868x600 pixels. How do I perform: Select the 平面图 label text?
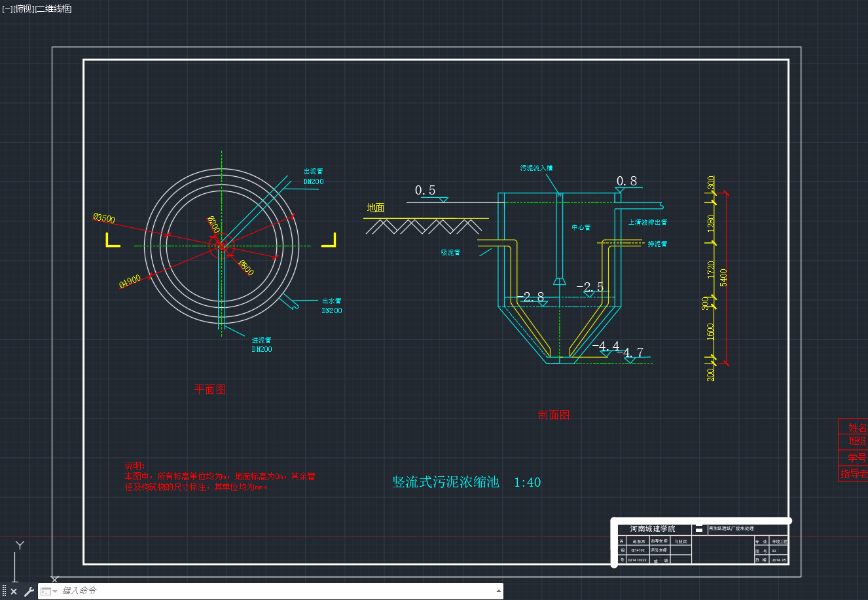(210, 390)
